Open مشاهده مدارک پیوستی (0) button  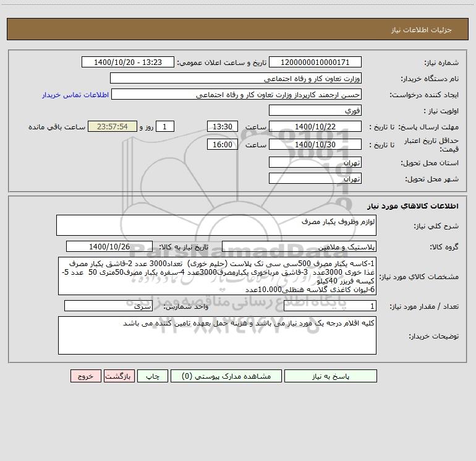click(226, 376)
